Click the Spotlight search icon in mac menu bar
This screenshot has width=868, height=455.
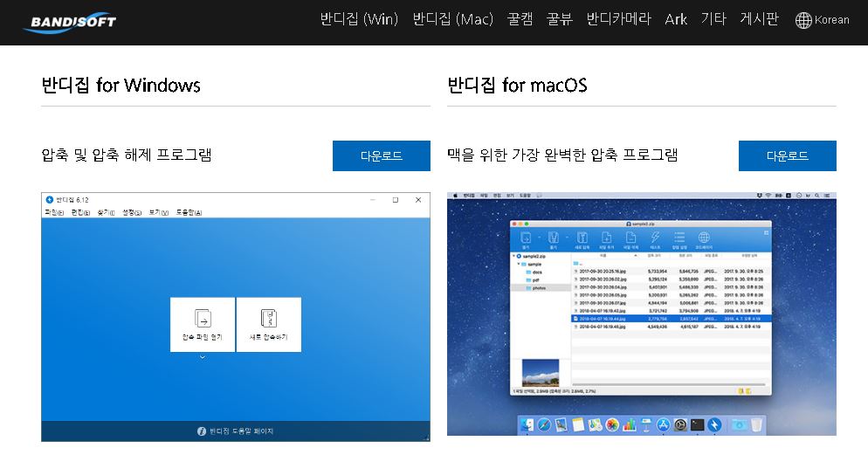tap(816, 196)
